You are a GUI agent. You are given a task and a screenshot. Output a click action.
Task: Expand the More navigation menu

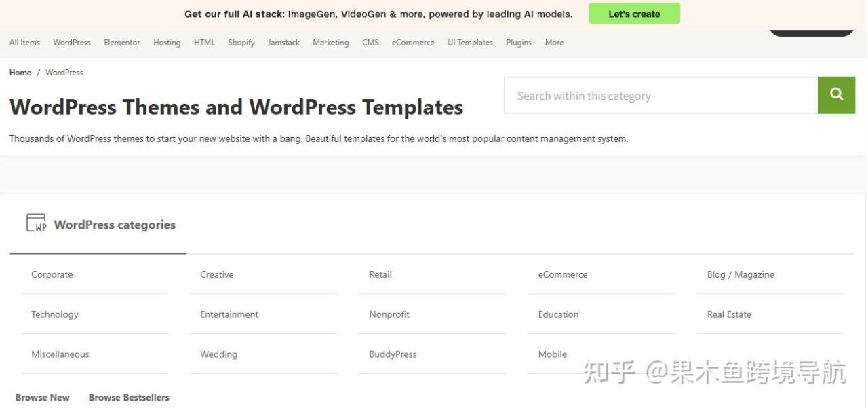[x=554, y=42]
